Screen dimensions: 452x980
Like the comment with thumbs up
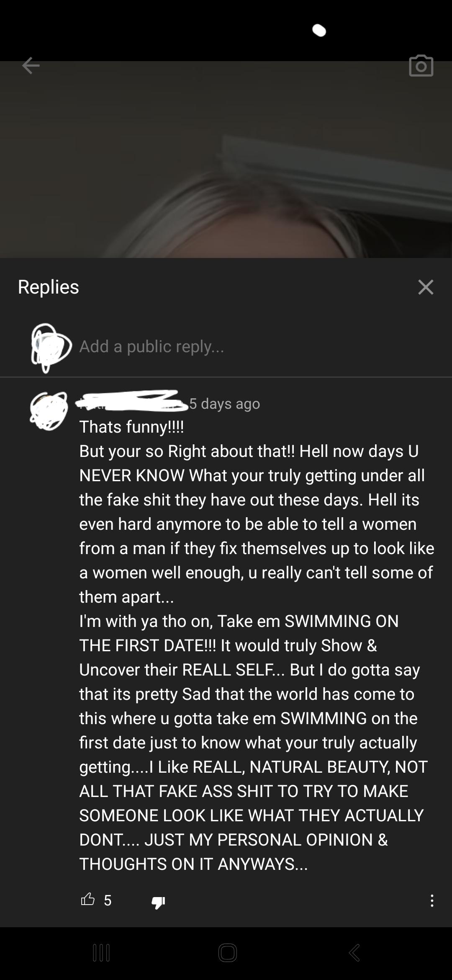[x=87, y=900]
